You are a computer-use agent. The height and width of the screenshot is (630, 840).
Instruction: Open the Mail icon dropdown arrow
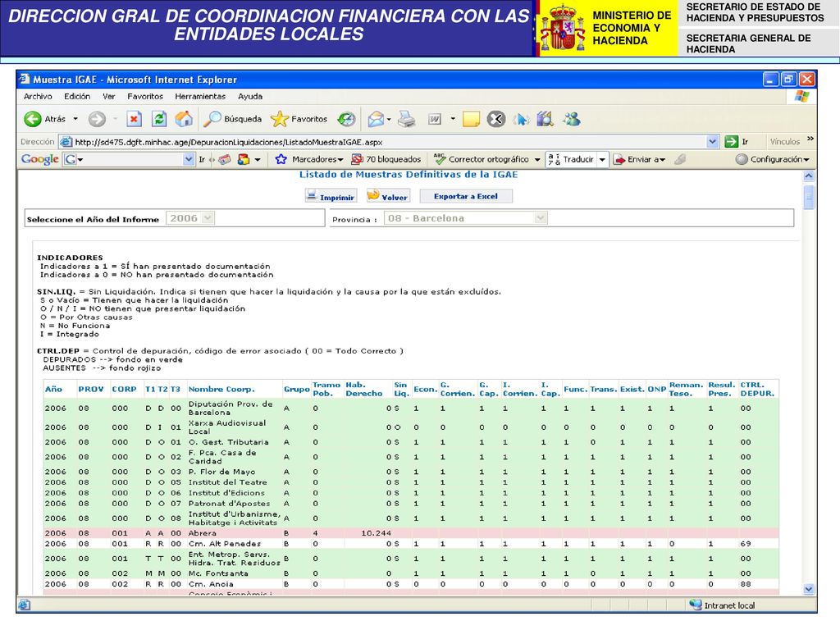pos(389,119)
